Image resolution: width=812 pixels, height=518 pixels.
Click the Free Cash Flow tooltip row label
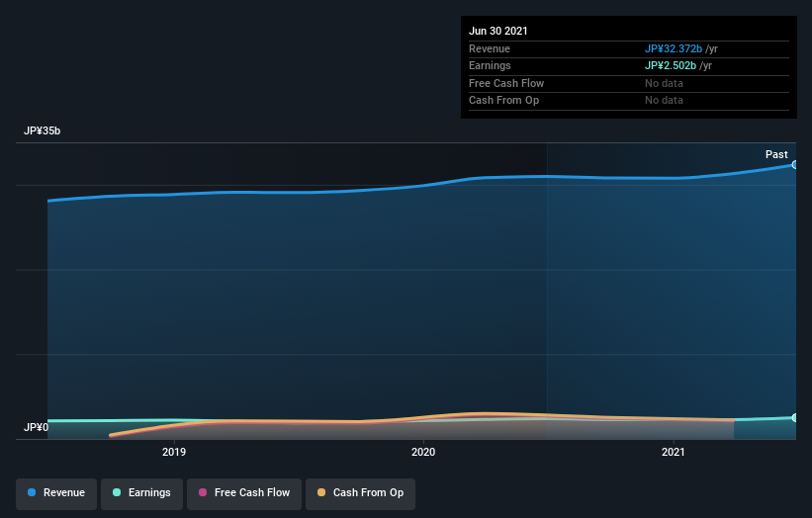[506, 83]
